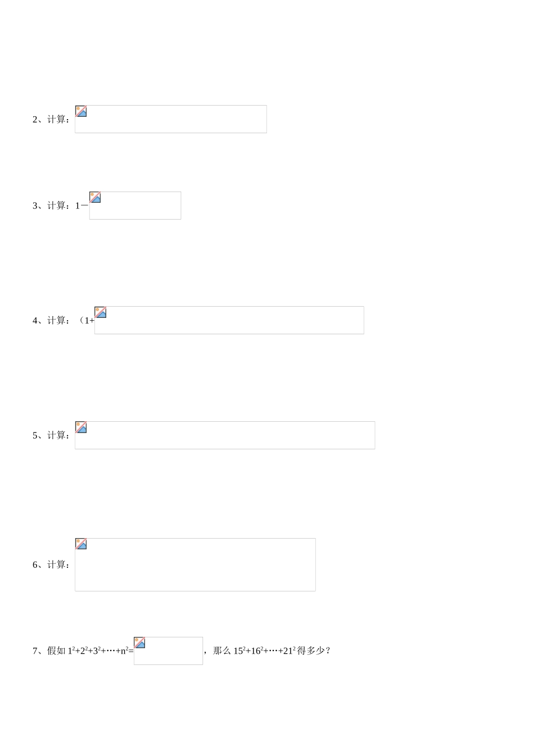Screen dimensions: 534x756
Task: Click the "7、假如 1²+2²+3²+…+n²=" text
Action: (x=83, y=651)
